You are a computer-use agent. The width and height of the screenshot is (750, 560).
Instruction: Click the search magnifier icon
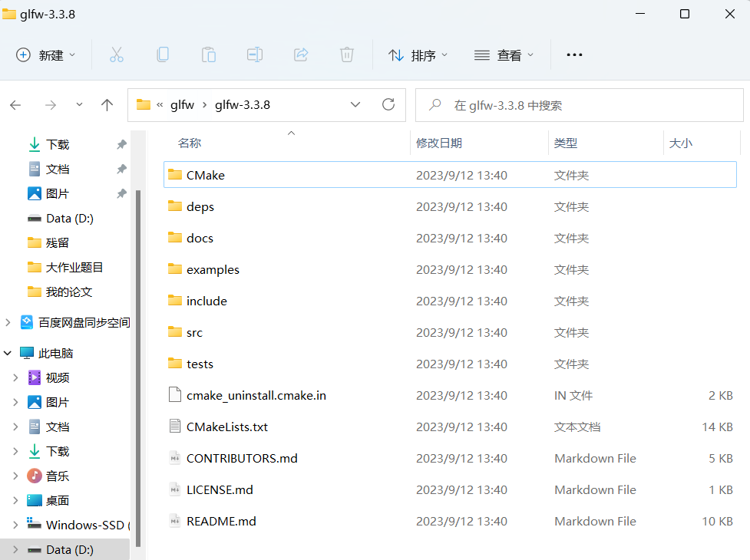pyautogui.click(x=434, y=104)
